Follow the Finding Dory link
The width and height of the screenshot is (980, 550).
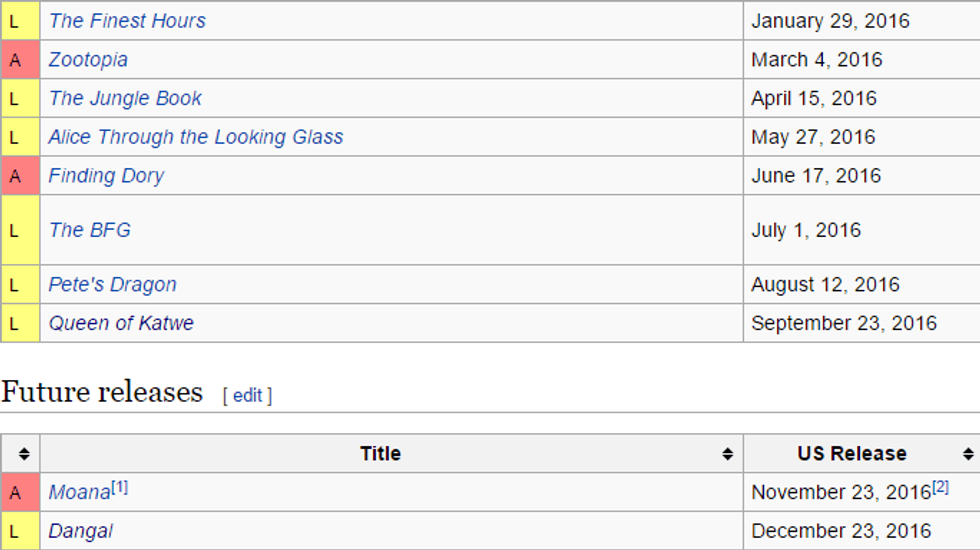[x=106, y=176]
